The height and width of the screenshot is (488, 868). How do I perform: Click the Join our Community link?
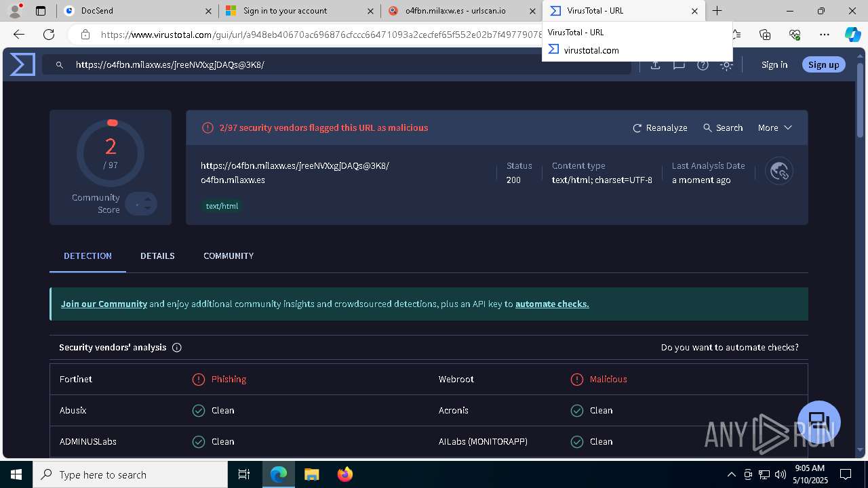(x=104, y=304)
